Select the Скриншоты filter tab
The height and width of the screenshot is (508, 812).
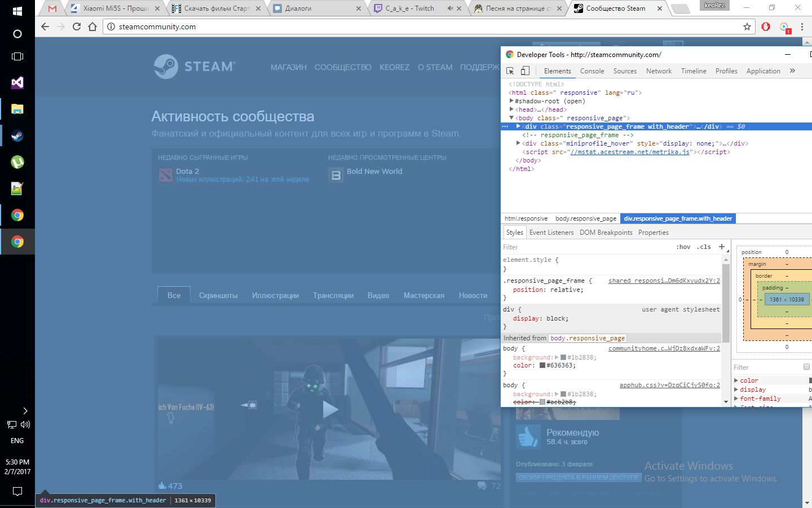pyautogui.click(x=218, y=295)
